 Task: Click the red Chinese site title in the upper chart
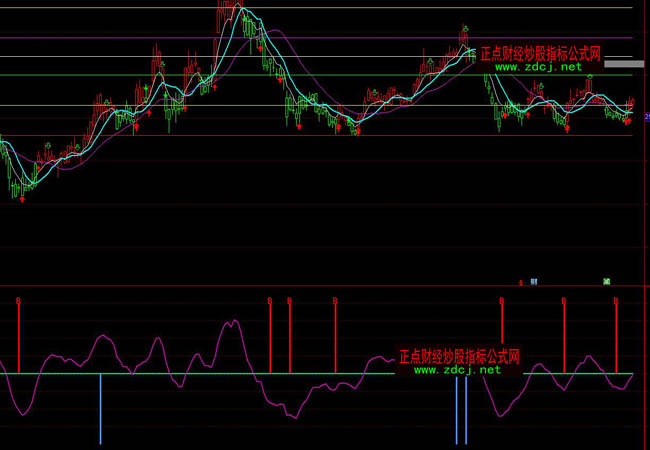pyautogui.click(x=540, y=54)
